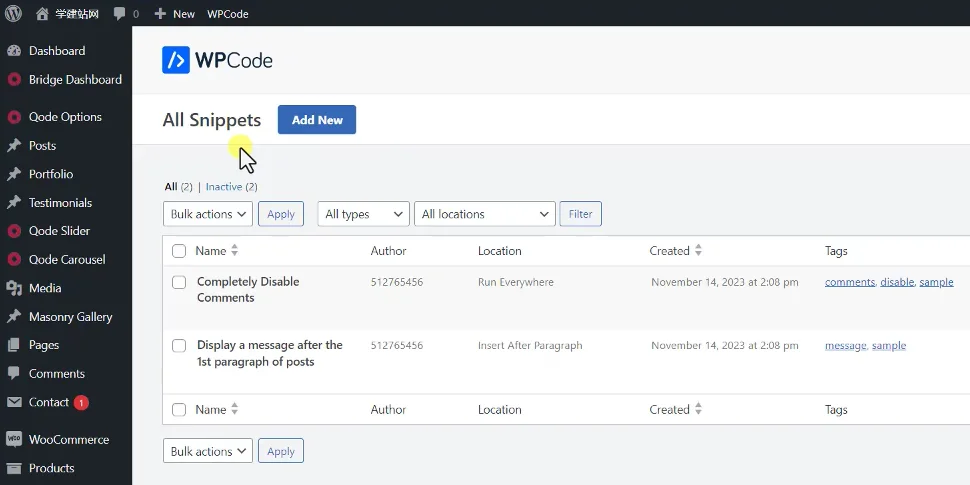The height and width of the screenshot is (485, 970).
Task: Click the WPCode logo icon
Action: 176,60
